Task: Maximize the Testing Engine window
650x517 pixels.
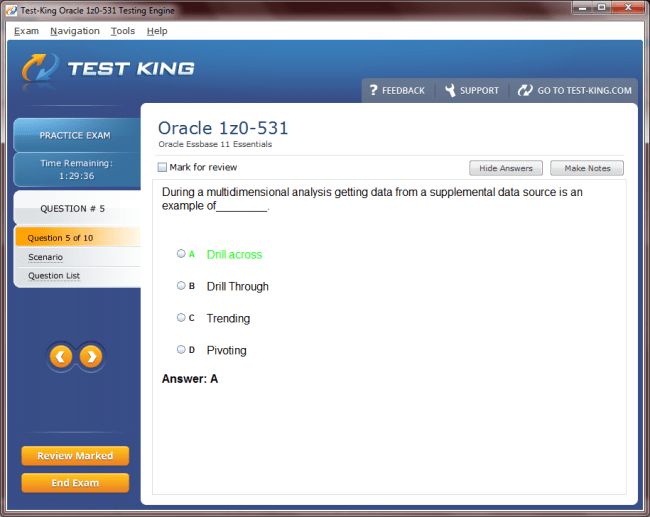Action: tap(601, 7)
